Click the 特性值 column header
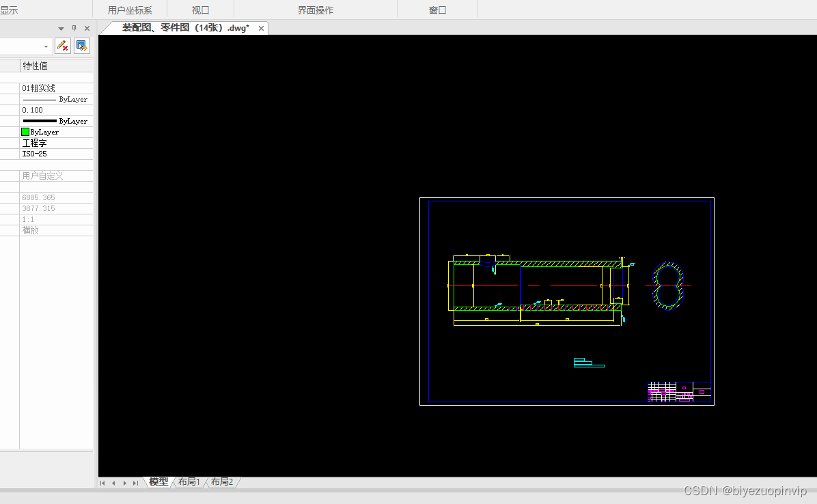This screenshot has width=817, height=504. click(56, 66)
